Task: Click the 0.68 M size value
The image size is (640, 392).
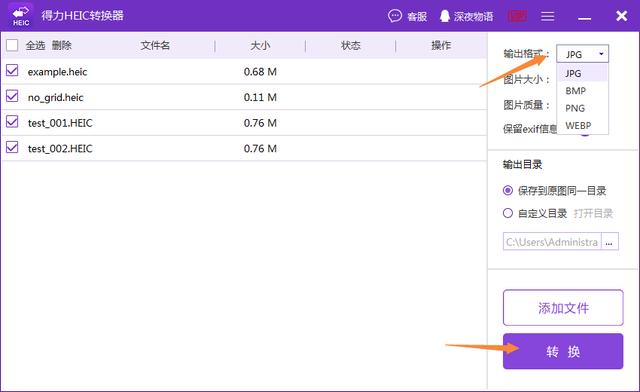Action: pos(260,72)
